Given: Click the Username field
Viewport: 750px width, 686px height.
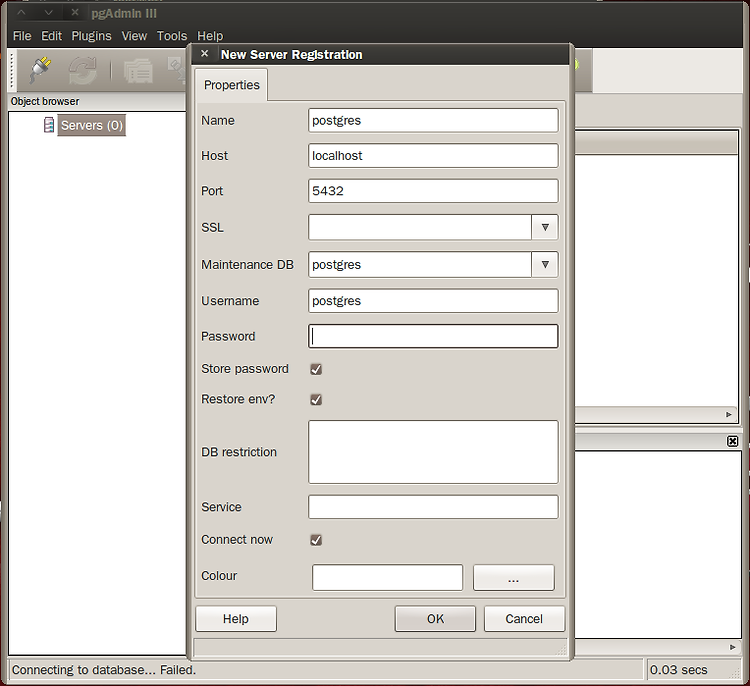Looking at the screenshot, I should coord(433,301).
